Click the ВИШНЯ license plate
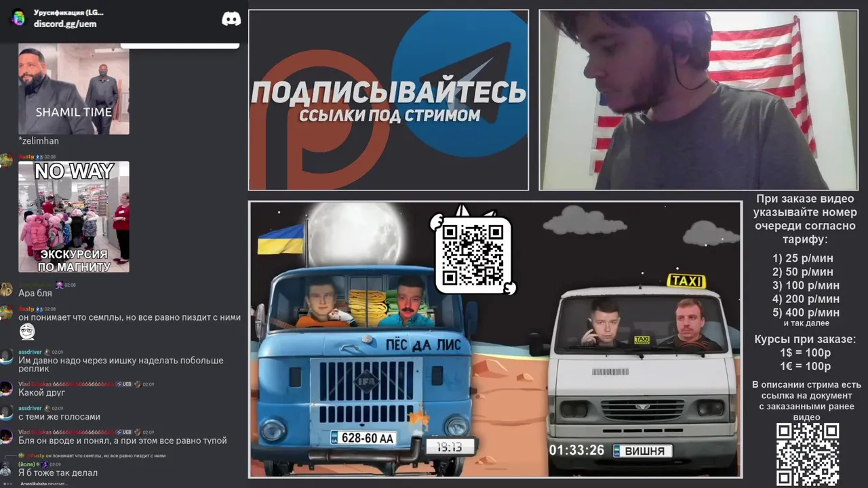The height and width of the screenshot is (488, 868). (643, 451)
